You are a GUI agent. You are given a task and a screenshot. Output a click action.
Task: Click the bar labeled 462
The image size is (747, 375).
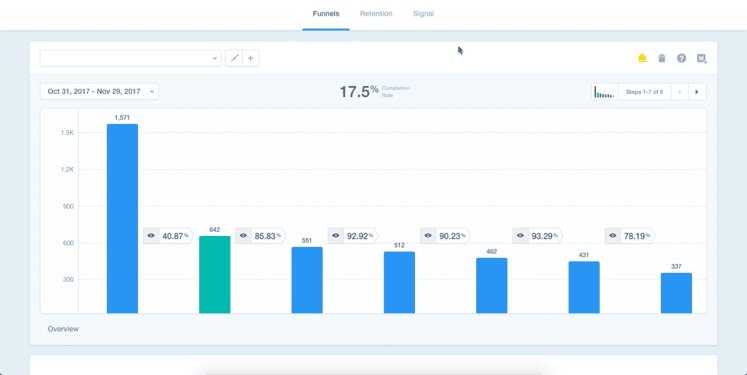point(492,285)
